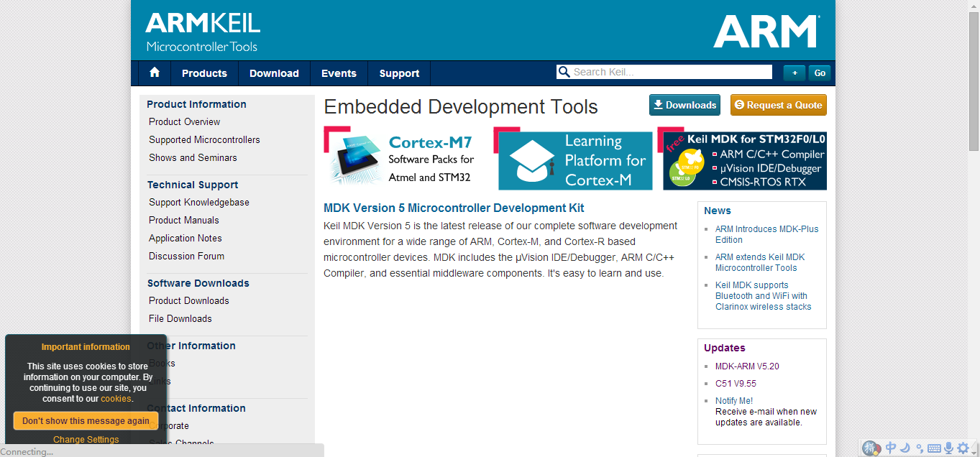
Task: Open Product Downloads link
Action: 189,301
